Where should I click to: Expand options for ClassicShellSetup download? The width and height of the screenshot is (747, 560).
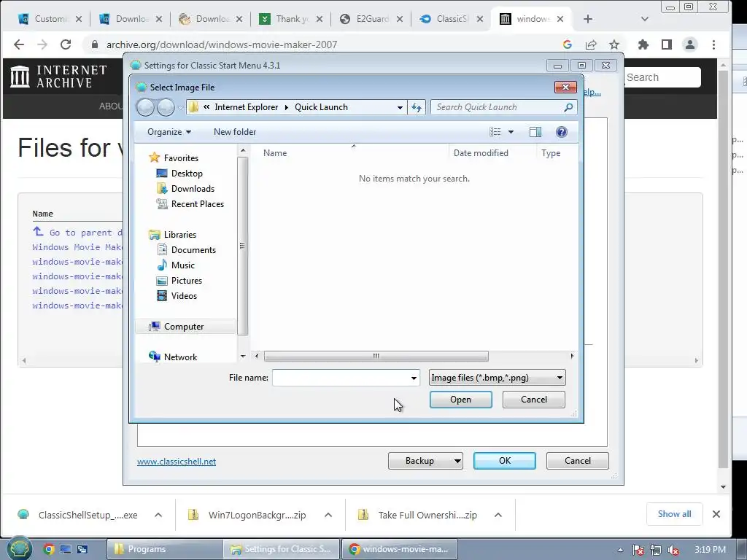(158, 515)
